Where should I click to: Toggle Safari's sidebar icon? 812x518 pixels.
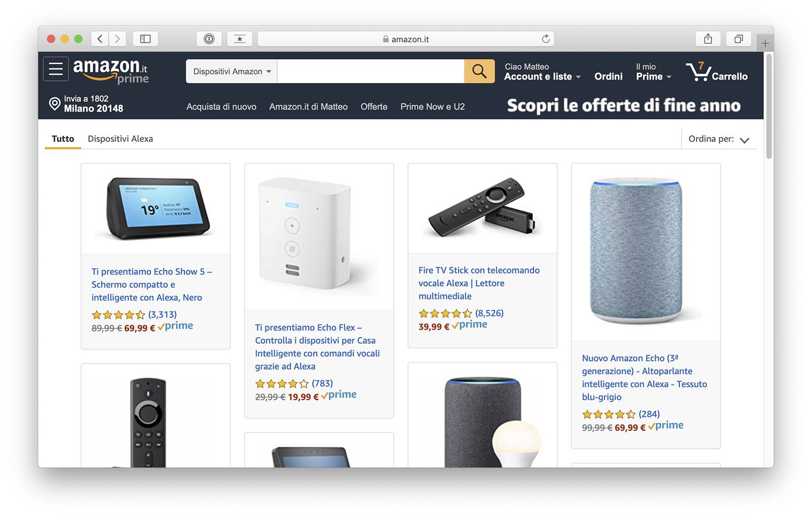[x=145, y=39]
